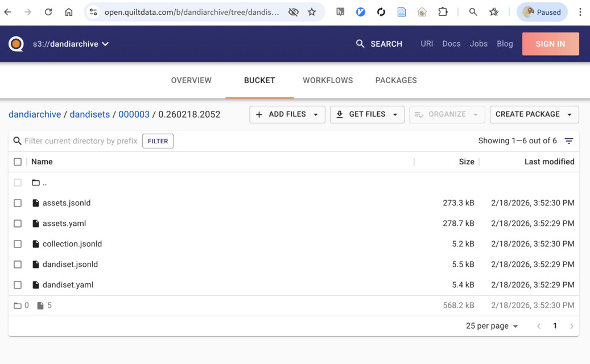Open the bookmarks star-list icon
This screenshot has width=590, height=364.
coord(494,12)
